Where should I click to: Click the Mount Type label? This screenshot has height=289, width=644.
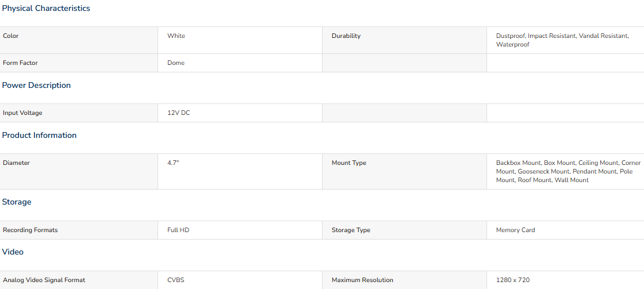pyautogui.click(x=348, y=163)
